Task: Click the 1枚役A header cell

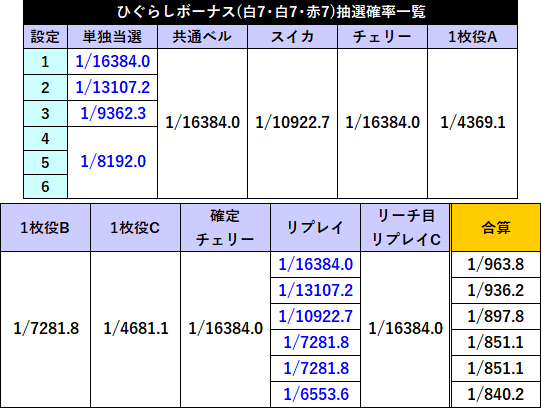Action: coord(472,37)
